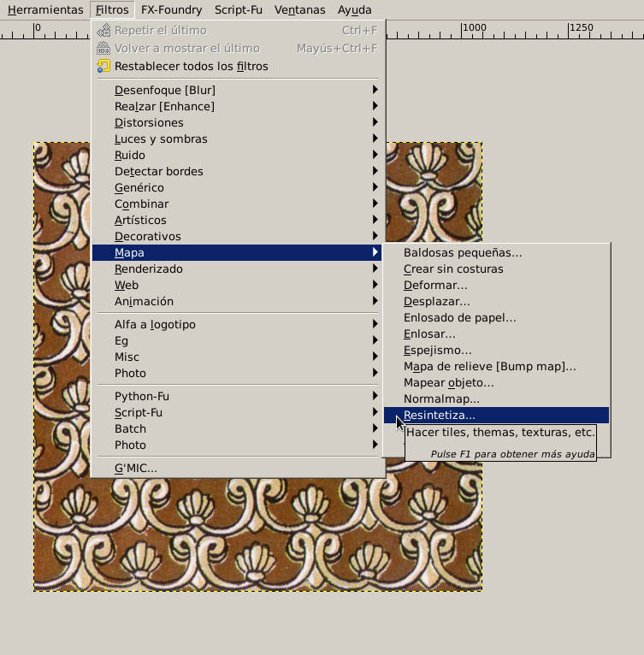
Task: Expand the Misc submenu
Action: 237,357
